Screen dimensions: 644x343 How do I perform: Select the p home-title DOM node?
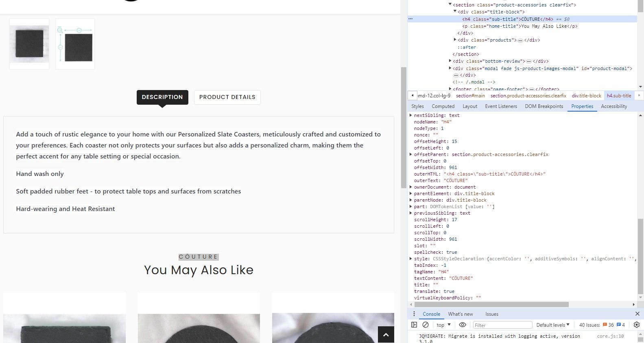click(520, 26)
